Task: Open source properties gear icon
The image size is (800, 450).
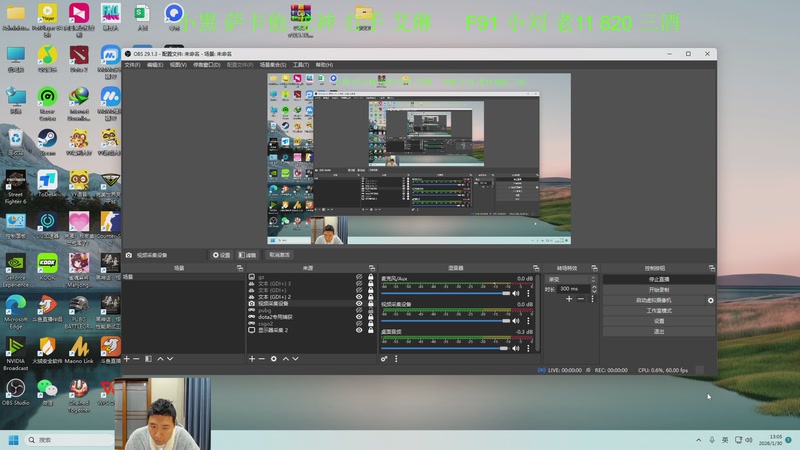Action: tap(273, 359)
